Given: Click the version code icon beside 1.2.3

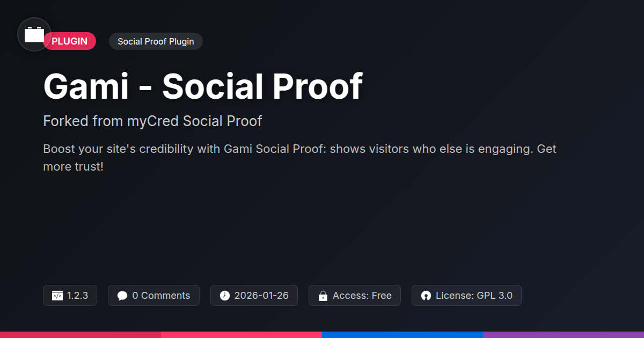Looking at the screenshot, I should click(x=57, y=296).
